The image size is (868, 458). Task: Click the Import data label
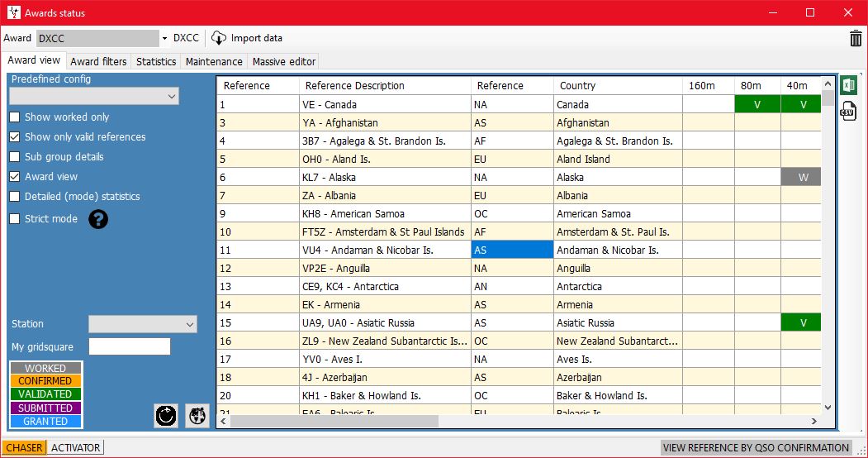pos(256,38)
